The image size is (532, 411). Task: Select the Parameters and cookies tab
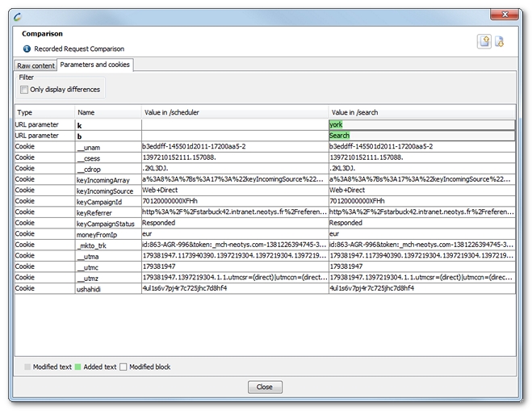point(95,65)
